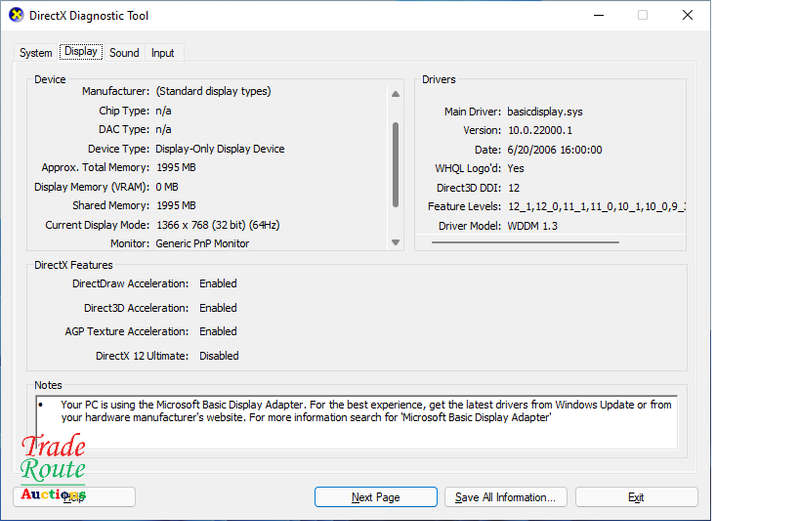Click the 'Shared Memory:' label
Image resolution: width=800 pixels, height=521 pixels.
click(x=111, y=206)
